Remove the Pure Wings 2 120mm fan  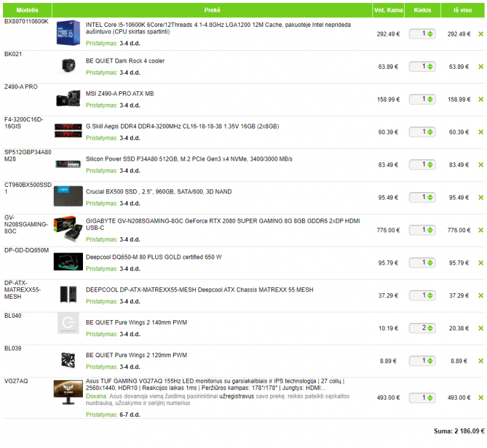coord(481,361)
